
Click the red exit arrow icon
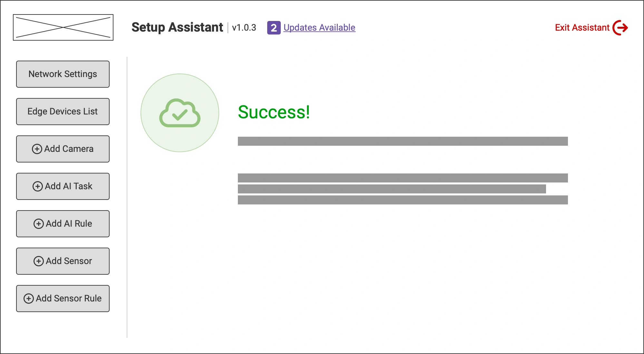620,28
